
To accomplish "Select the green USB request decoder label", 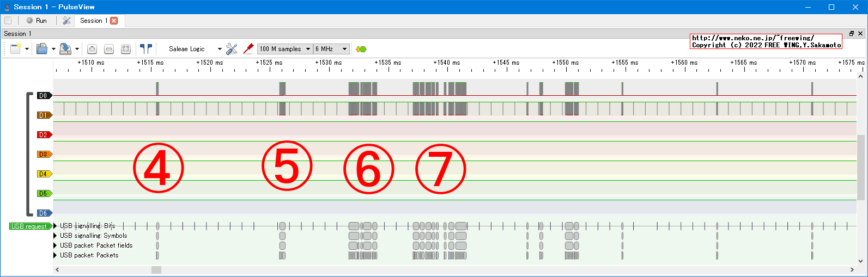I will [29, 226].
